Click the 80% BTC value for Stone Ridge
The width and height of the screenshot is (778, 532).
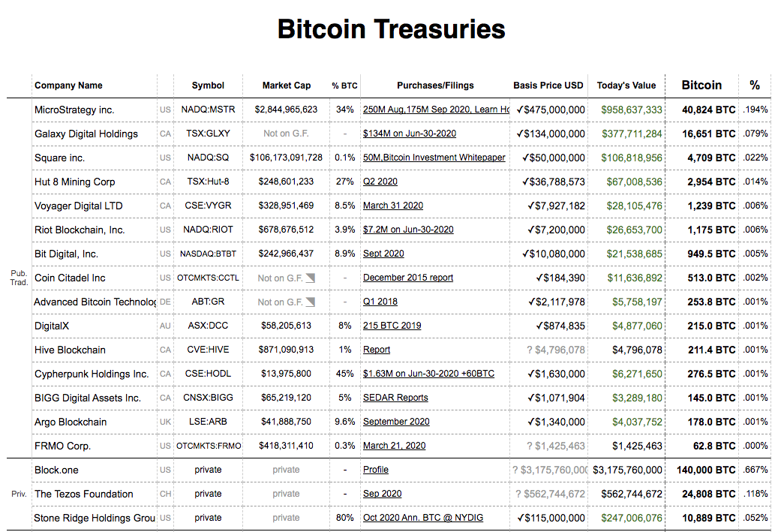tap(345, 518)
